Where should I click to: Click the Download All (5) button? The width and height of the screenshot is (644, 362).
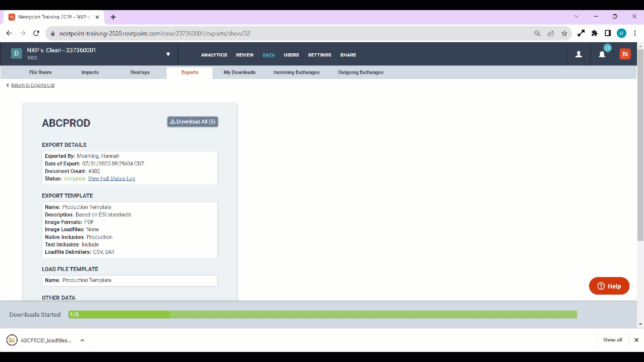point(193,122)
